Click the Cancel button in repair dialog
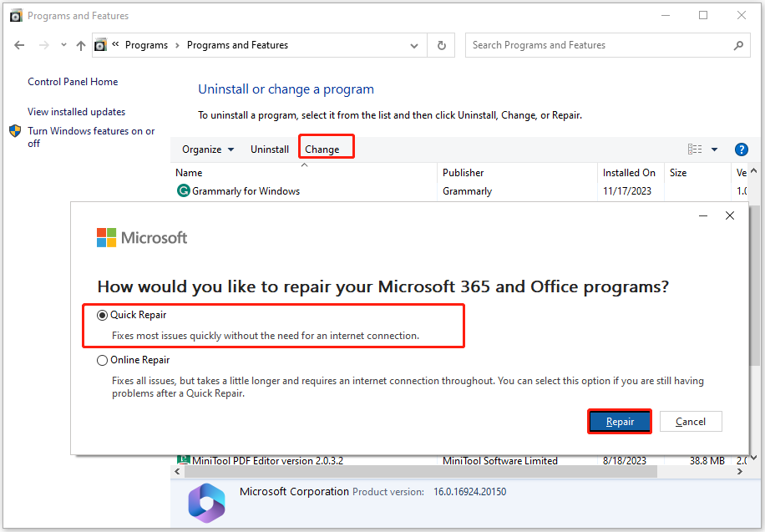 coord(691,422)
